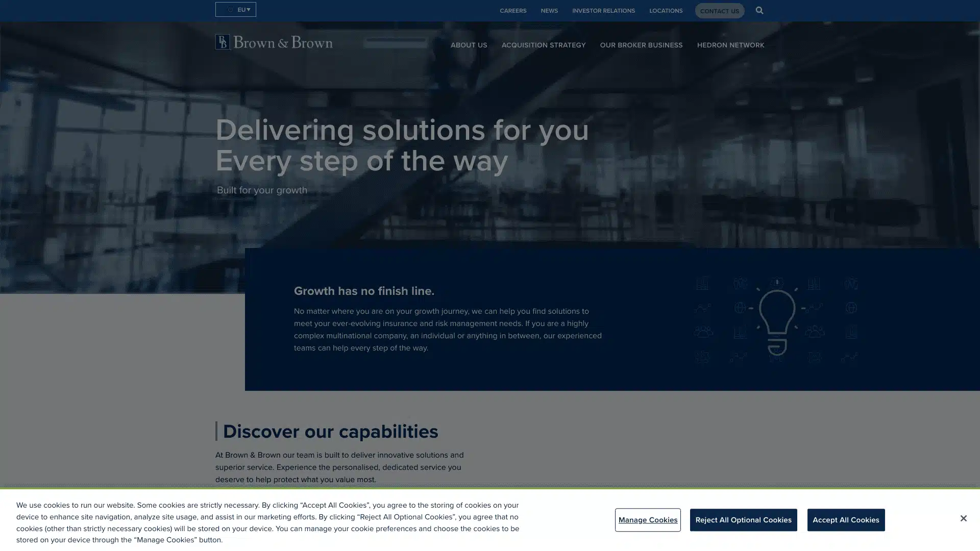Click the search magnifier icon
Viewport: 980px width, 551px height.
coord(759,10)
